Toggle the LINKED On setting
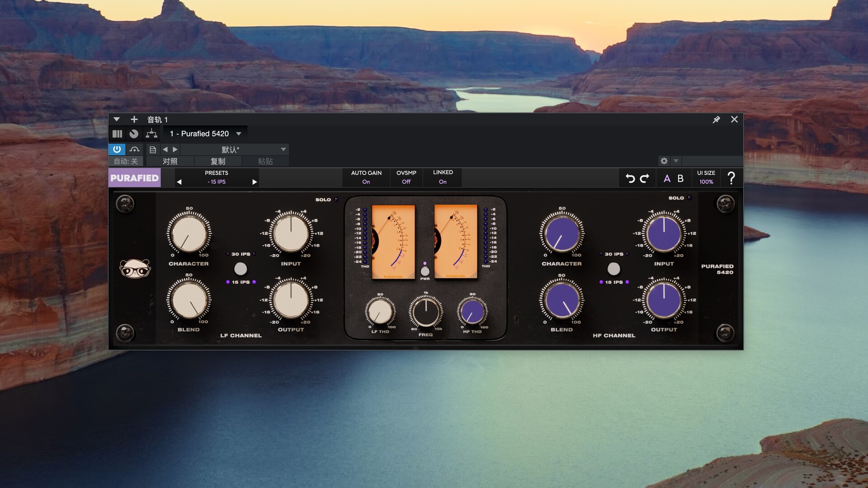The width and height of the screenshot is (868, 488). click(443, 182)
